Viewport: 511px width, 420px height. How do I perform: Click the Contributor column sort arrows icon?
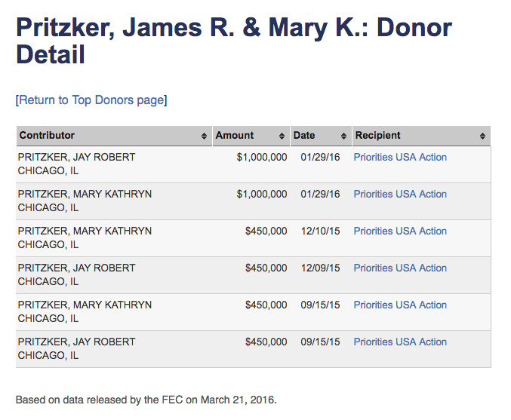(205, 136)
